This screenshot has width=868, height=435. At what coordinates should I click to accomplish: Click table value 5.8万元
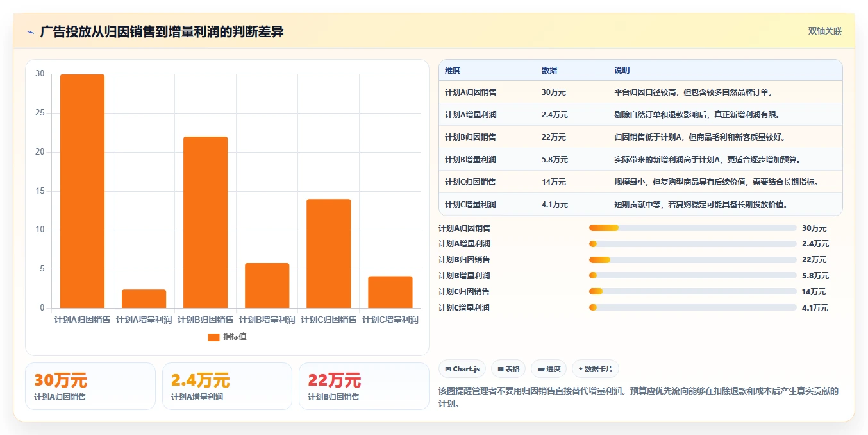click(x=555, y=160)
